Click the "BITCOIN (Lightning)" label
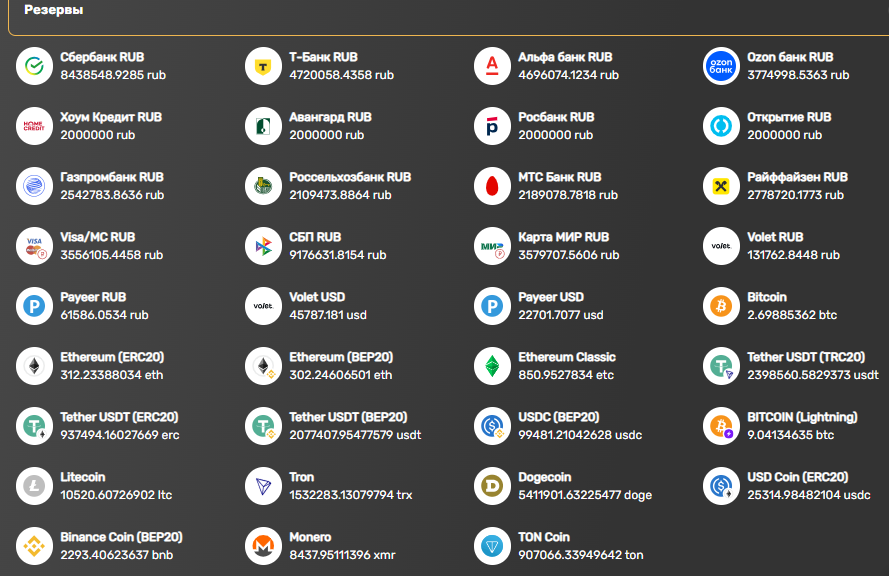Viewport: 889px width, 576px height. pyautogui.click(x=802, y=418)
